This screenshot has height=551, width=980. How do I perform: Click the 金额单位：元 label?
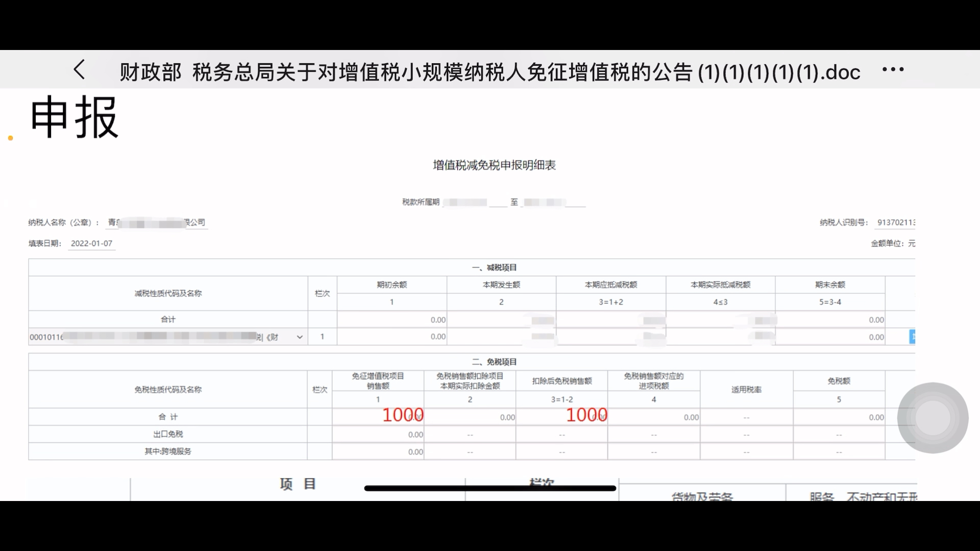pyautogui.click(x=893, y=244)
